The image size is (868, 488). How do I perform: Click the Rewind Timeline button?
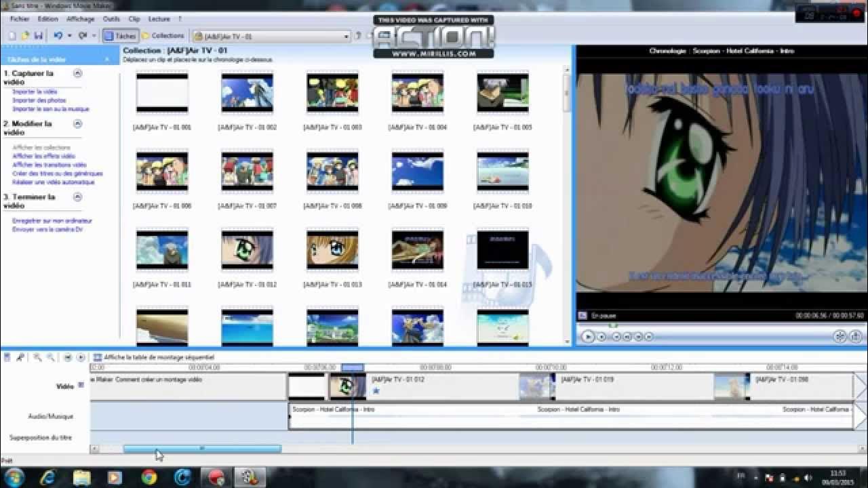[x=68, y=357]
